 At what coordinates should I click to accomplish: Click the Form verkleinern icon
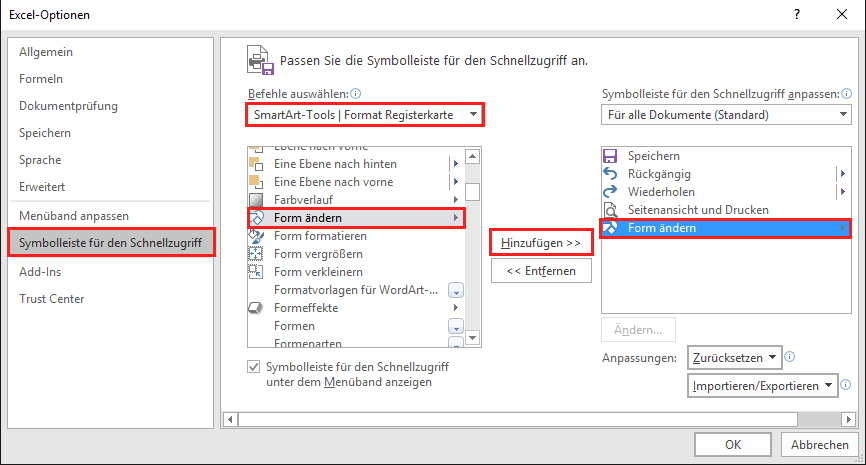tap(256, 272)
